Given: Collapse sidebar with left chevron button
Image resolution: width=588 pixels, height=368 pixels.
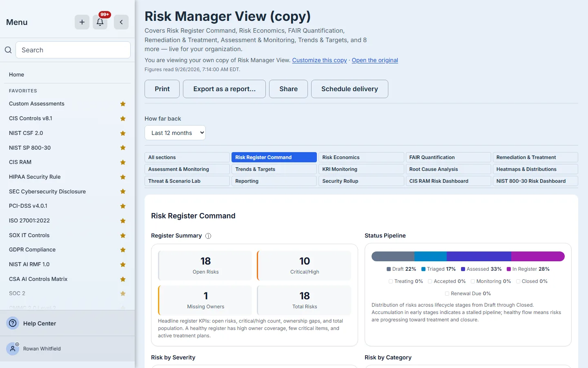Looking at the screenshot, I should 121,22.
